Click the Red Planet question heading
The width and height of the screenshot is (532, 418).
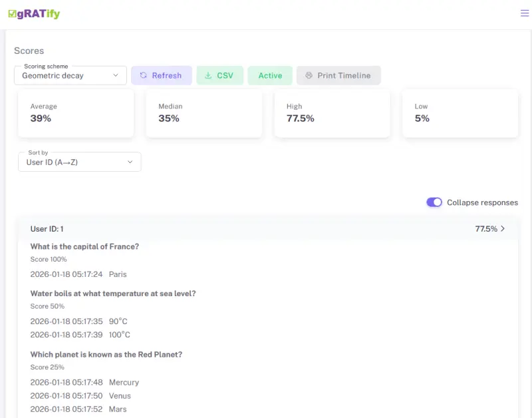pyautogui.click(x=106, y=355)
